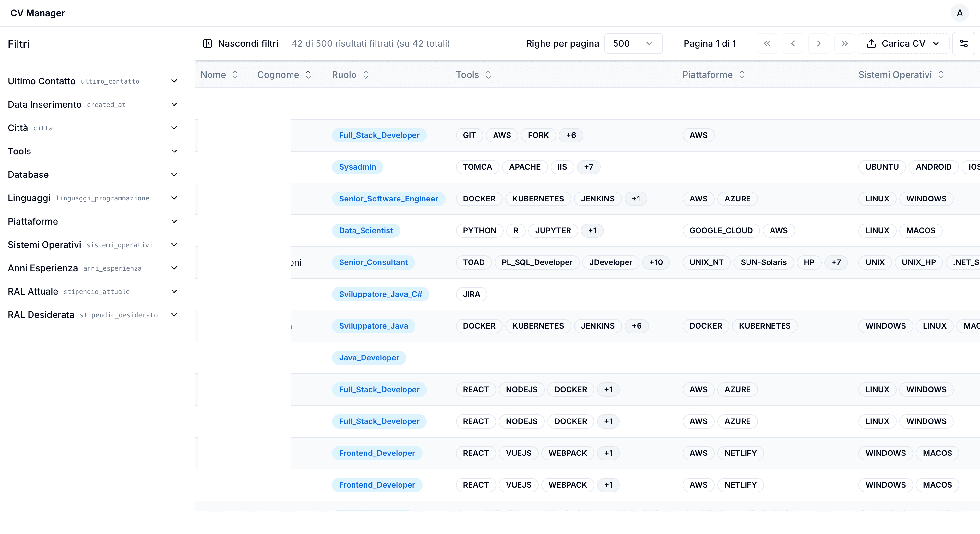Open the user avatar A
Image resolution: width=980 pixels, height=534 pixels.
pos(960,13)
